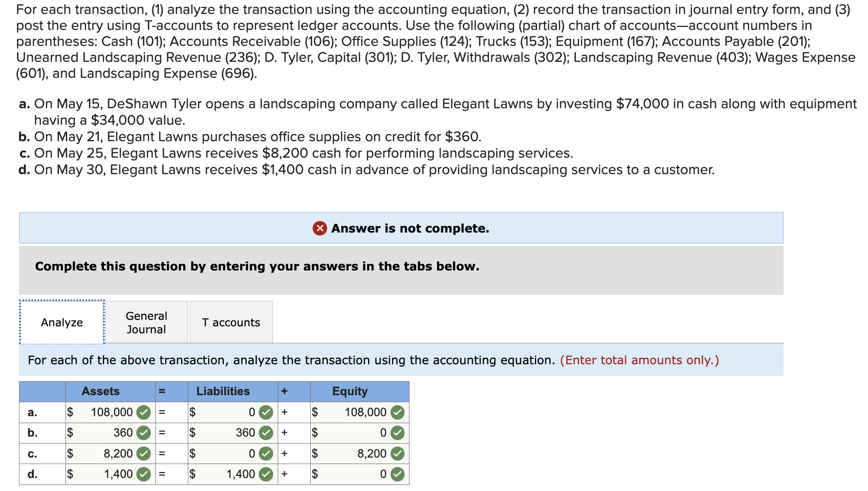Viewport: 868px width, 491px height.
Task: Select the Analyze tab
Action: tap(61, 322)
